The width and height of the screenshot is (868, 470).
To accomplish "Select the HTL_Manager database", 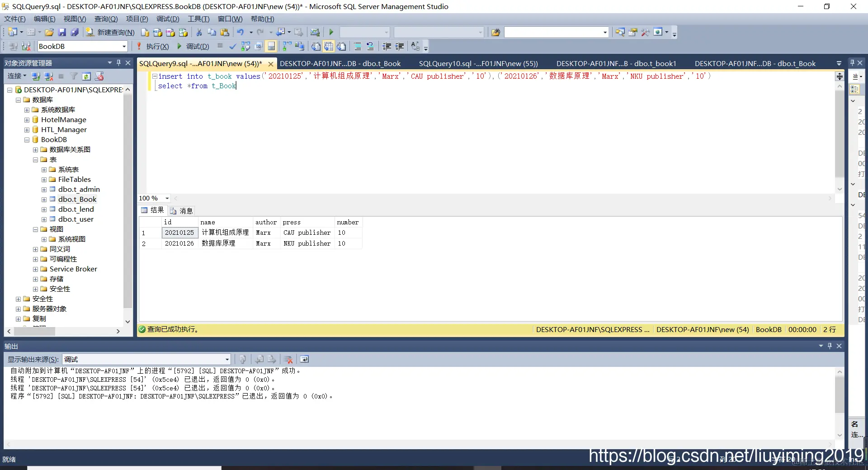I will [x=64, y=130].
